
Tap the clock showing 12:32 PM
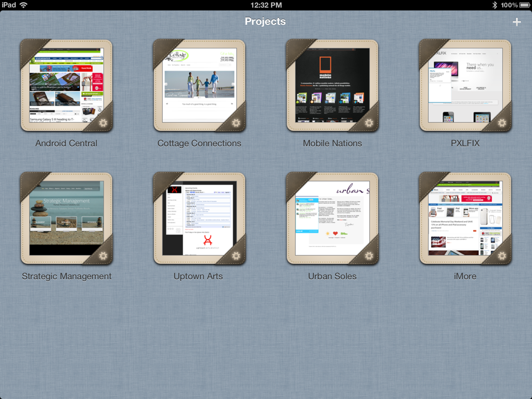coord(266,5)
